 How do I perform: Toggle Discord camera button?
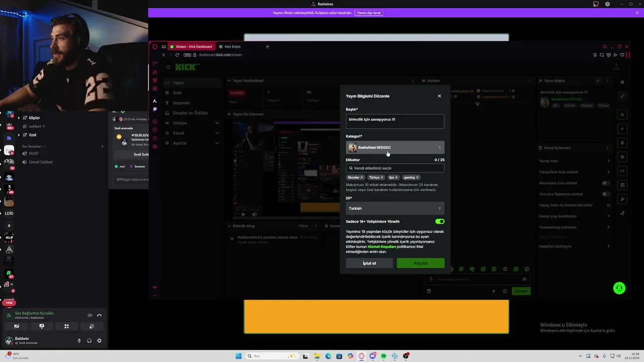coord(17,326)
